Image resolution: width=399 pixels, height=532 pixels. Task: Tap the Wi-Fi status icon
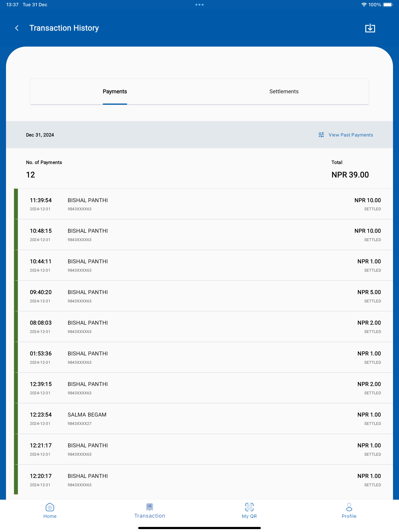coord(364,4)
